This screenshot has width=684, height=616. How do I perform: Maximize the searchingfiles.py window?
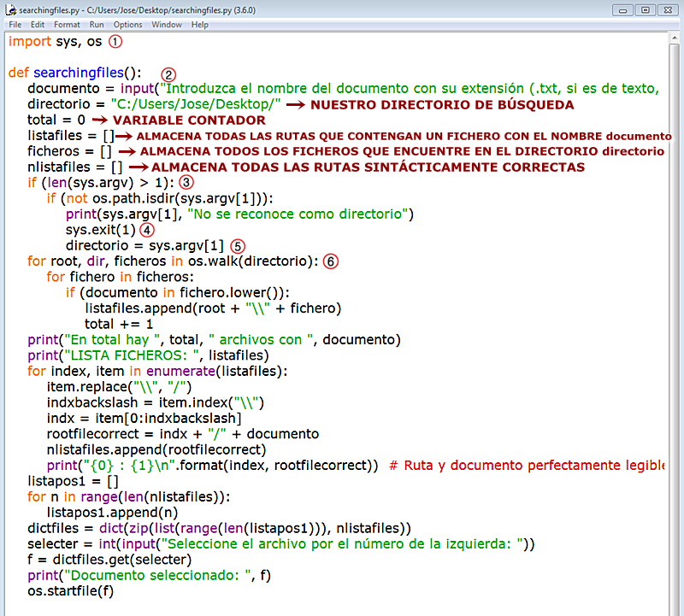click(x=646, y=10)
